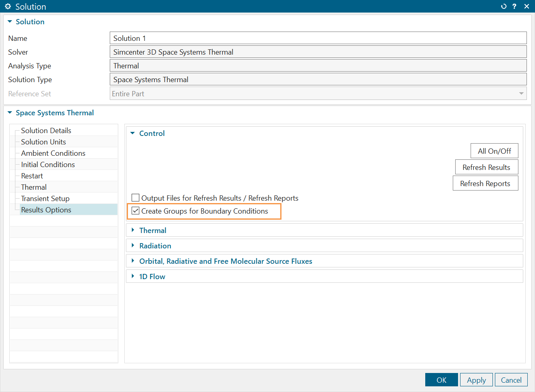The image size is (535, 392).
Task: Enable Output Files for Refresh Results checkbox
Action: (136, 198)
